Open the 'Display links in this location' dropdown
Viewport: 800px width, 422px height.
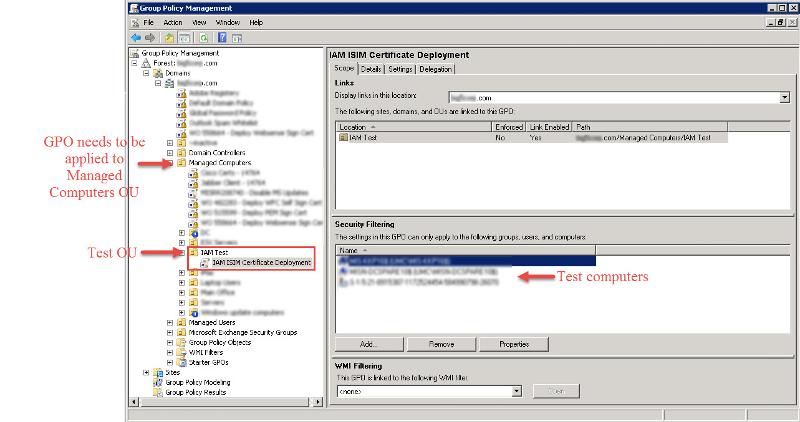pyautogui.click(x=785, y=97)
